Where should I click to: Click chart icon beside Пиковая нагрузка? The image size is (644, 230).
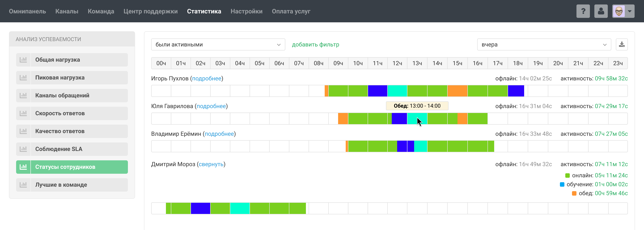[23, 78]
